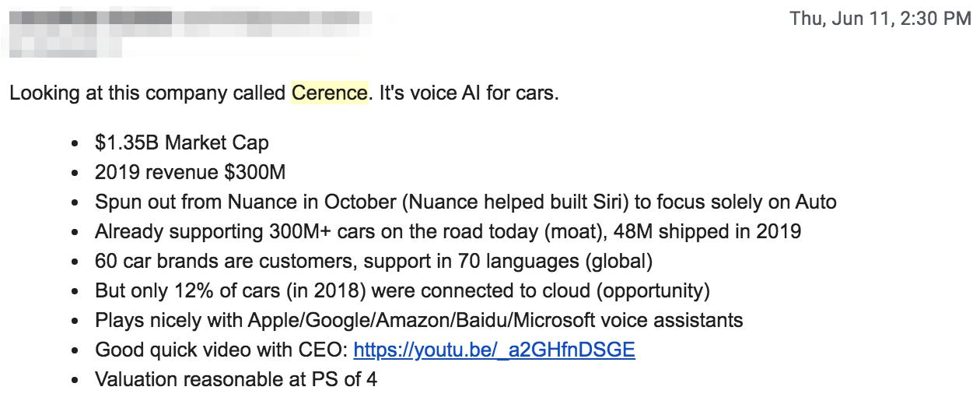Open the youtu.be video link
980x408 pixels.
point(494,350)
